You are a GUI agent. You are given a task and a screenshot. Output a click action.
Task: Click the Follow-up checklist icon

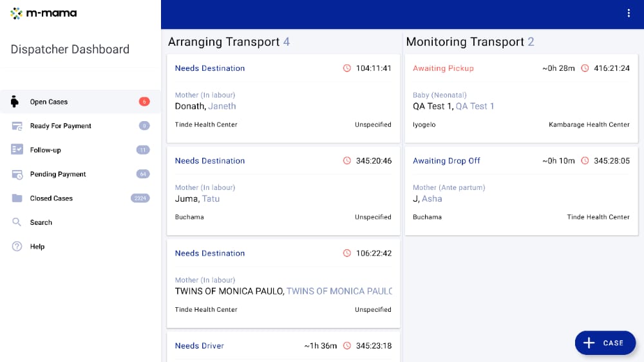[17, 150]
